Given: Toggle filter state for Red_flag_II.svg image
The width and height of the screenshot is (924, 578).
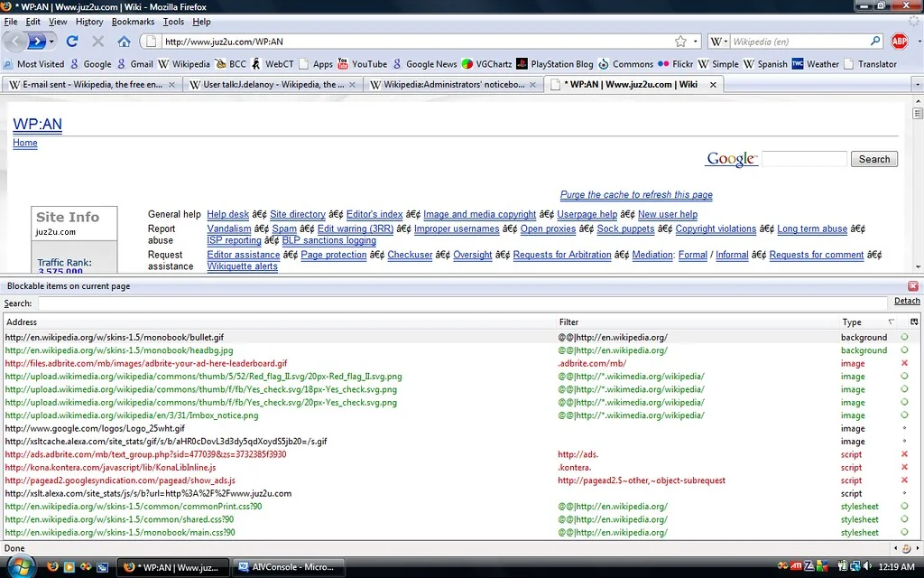Looking at the screenshot, I should click(904, 377).
